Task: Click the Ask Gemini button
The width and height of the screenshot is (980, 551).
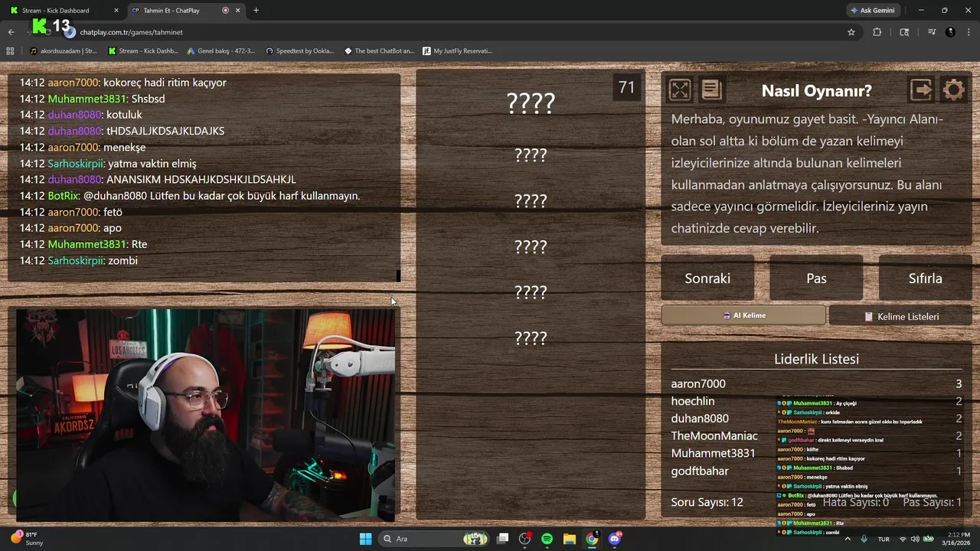Action: (x=873, y=11)
